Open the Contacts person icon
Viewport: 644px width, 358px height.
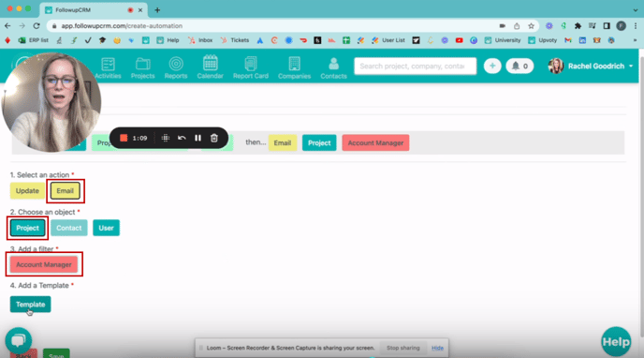tap(333, 67)
